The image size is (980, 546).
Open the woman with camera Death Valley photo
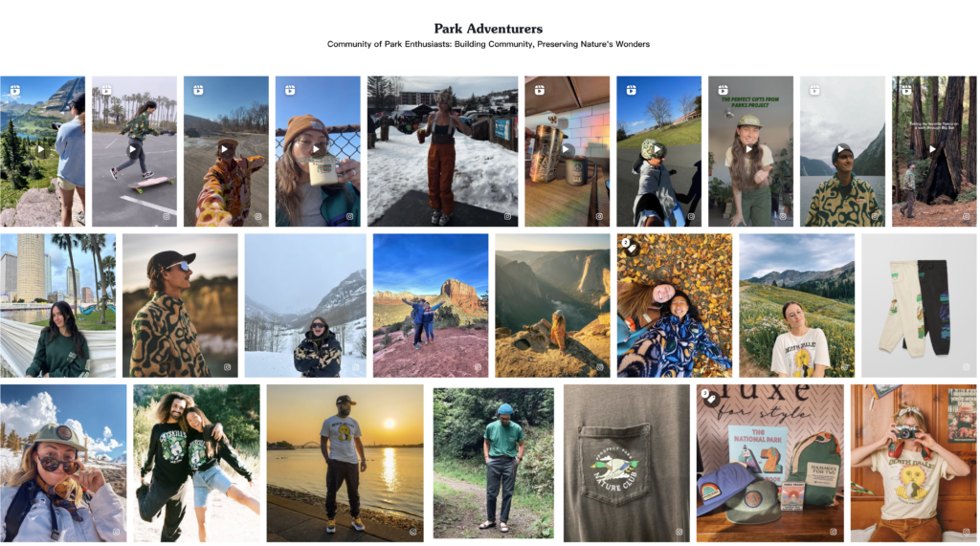pyautogui.click(x=913, y=463)
